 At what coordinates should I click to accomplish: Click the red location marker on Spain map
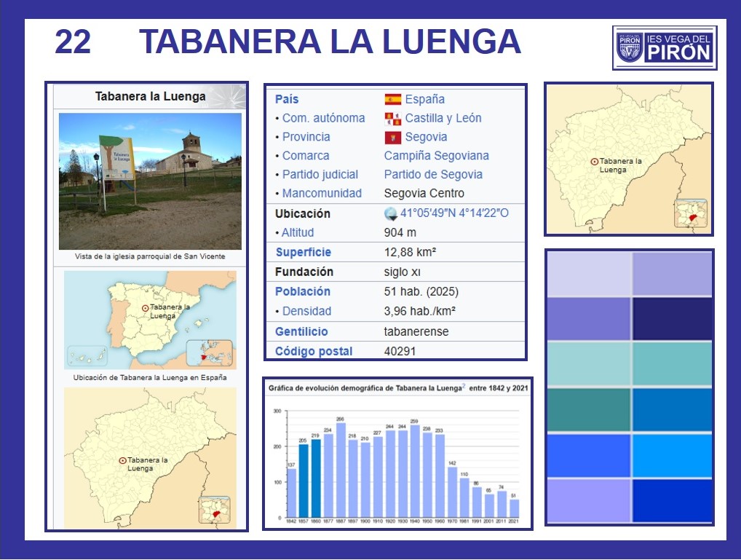[145, 309]
